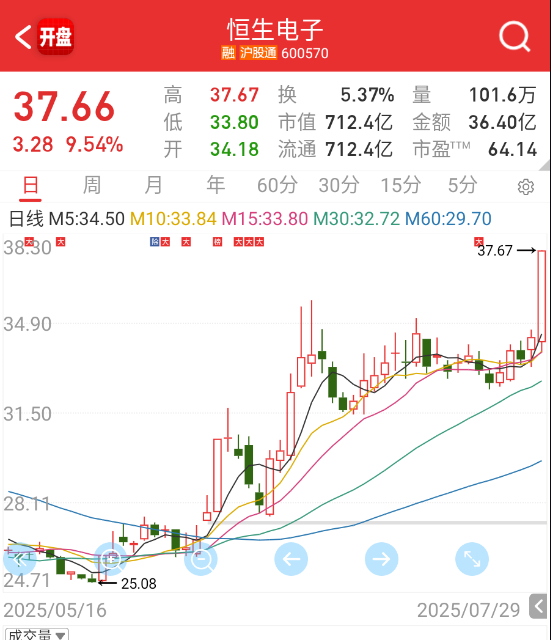551x640 pixels.
Task: Tap the M5:34.50 moving average label
Action: click(87, 219)
